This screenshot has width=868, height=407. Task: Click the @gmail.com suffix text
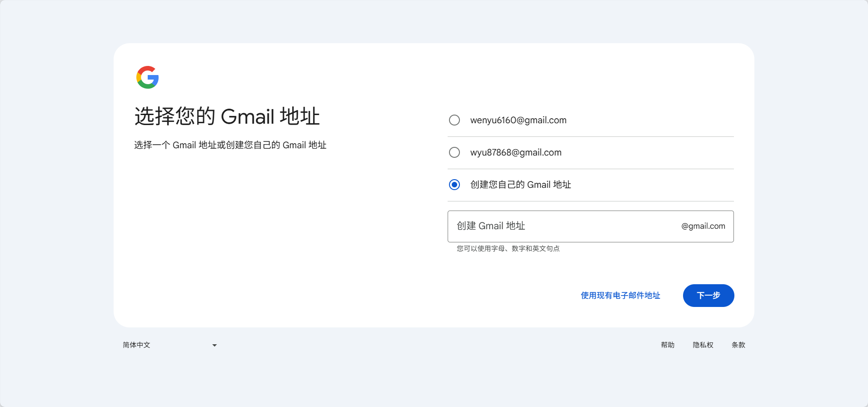(x=703, y=226)
